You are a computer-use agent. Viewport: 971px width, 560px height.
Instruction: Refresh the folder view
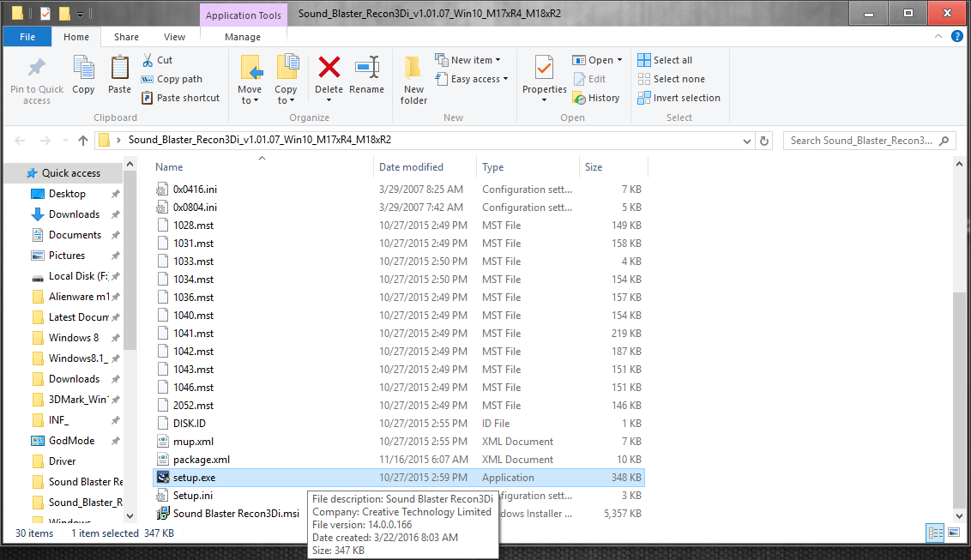click(764, 142)
